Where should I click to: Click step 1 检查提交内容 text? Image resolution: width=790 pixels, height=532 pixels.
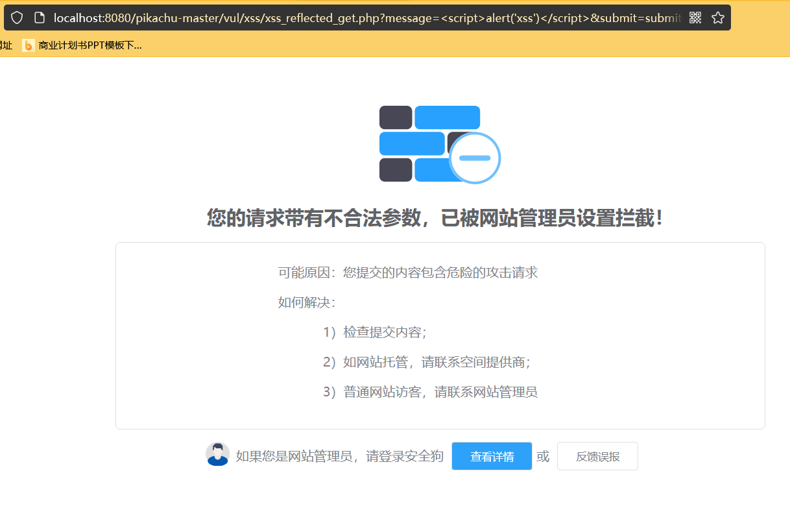(375, 332)
